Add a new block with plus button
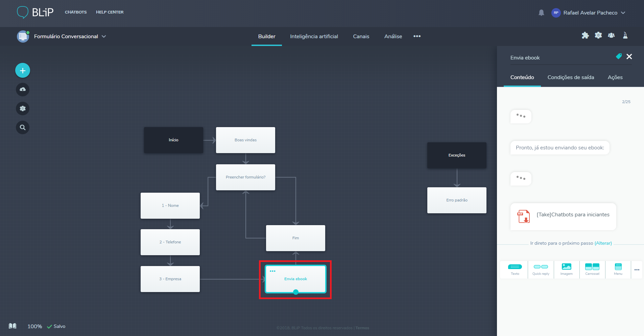Screen dimensions: 644x336 point(23,70)
